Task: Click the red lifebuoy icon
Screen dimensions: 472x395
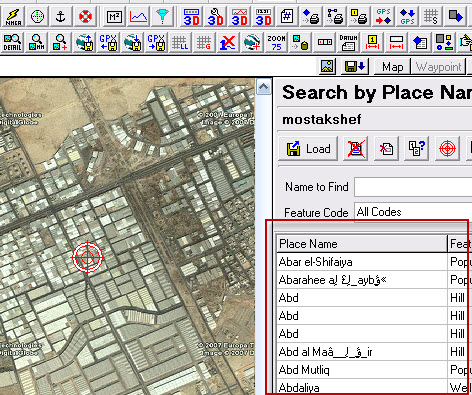Action: pos(85,17)
